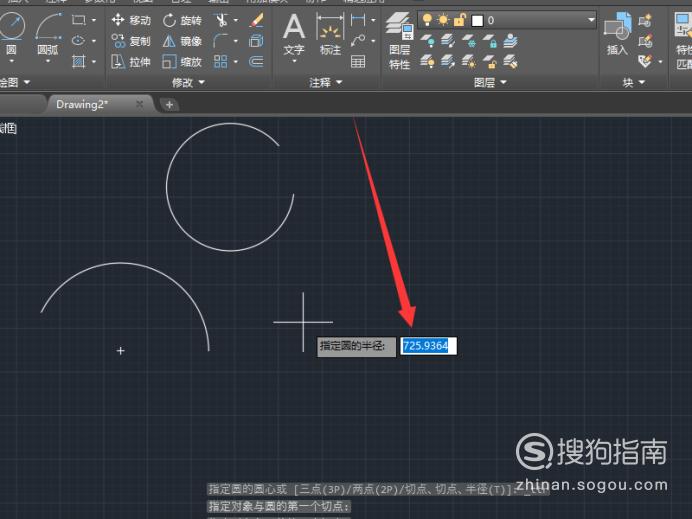Select the Circle (圆) drawing tool
692x519 pixels.
pos(11,26)
